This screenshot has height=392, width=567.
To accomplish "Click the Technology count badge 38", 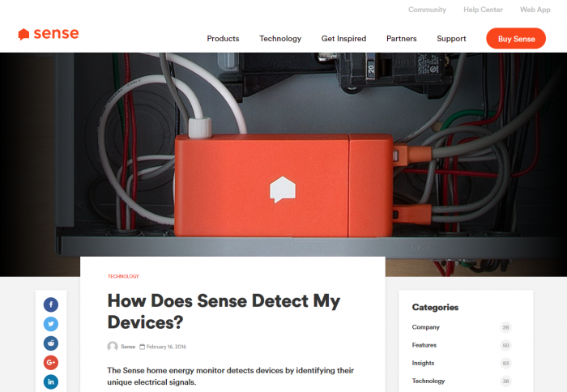I will click(x=506, y=381).
